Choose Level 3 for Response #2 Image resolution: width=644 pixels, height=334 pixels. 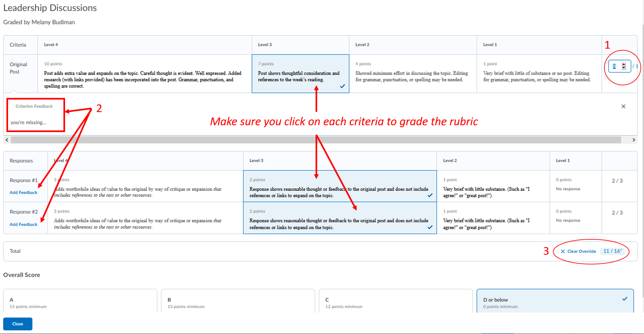coord(339,218)
